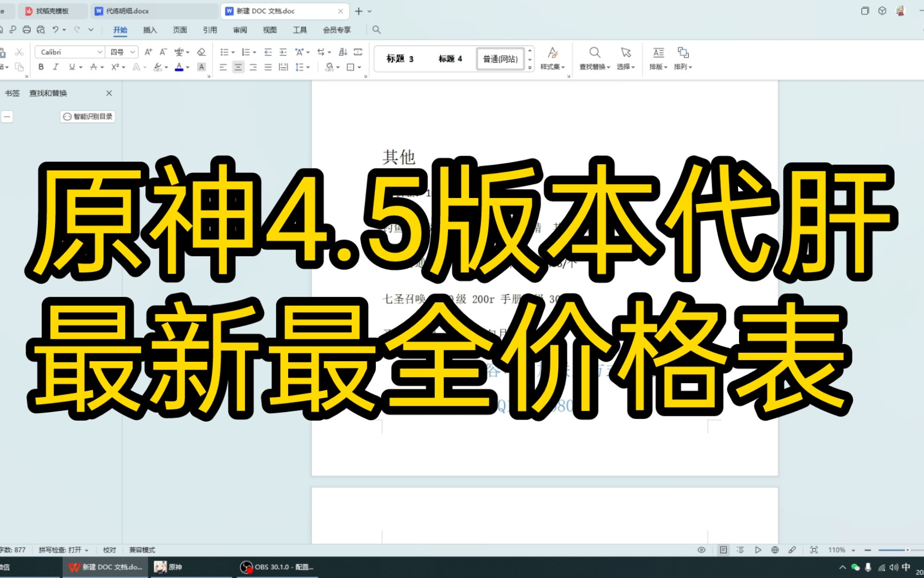The width and height of the screenshot is (924, 578).
Task: Increase font size with A+ icon
Action: pos(149,52)
